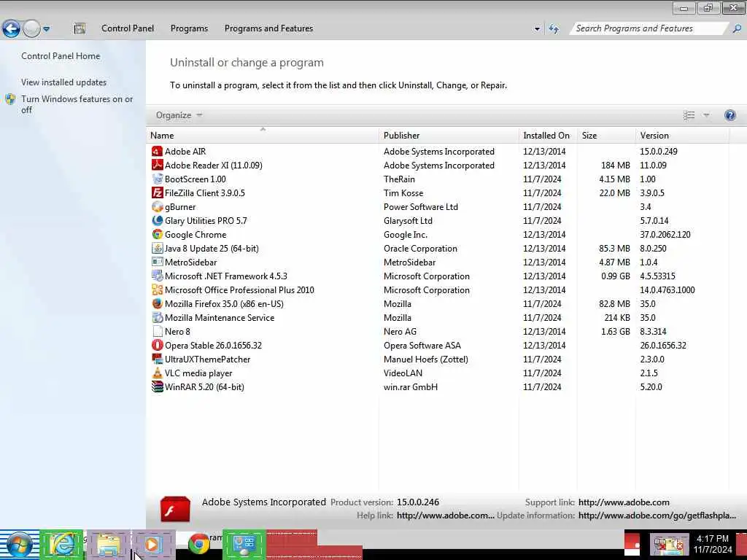Image resolution: width=747 pixels, height=560 pixels.
Task: Click the Mozilla Maintenance Service icon
Action: pyautogui.click(x=158, y=317)
